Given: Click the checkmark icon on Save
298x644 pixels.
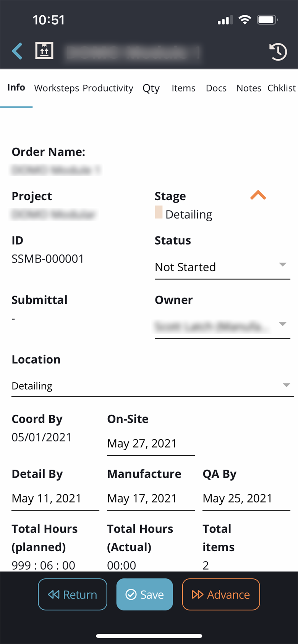Looking at the screenshot, I should point(131,594).
